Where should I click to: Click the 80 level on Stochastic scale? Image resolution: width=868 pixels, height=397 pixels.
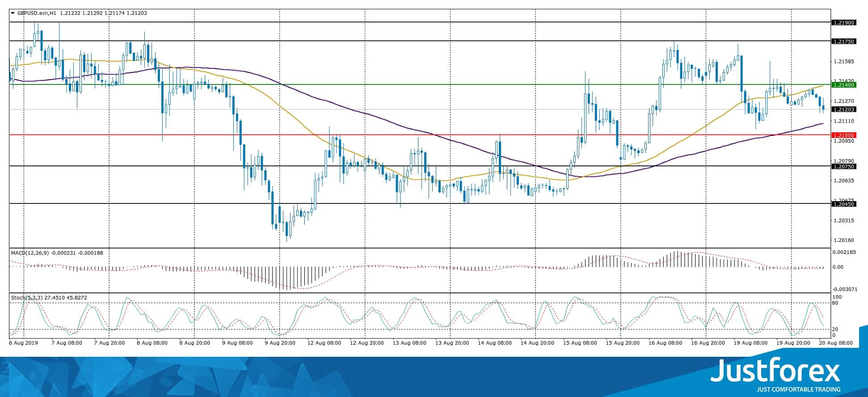[x=835, y=303]
